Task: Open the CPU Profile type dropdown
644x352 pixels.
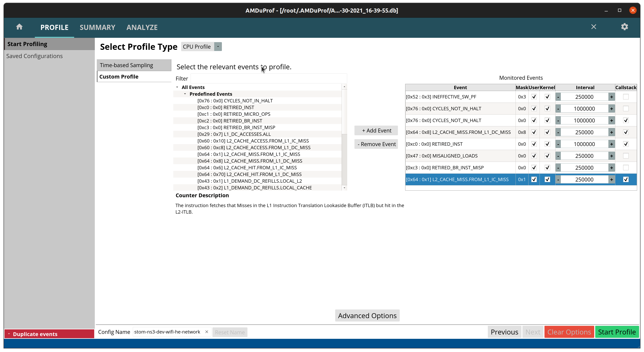Action: pos(218,46)
